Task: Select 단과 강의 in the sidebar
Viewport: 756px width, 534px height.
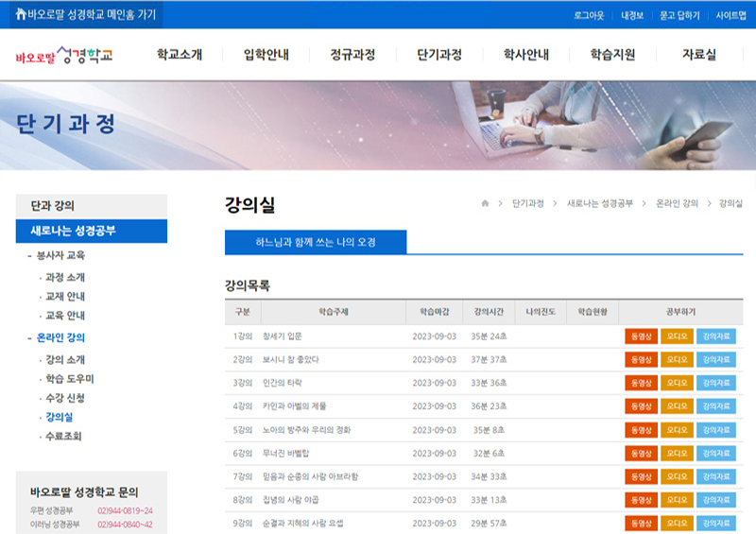Action: [x=92, y=206]
